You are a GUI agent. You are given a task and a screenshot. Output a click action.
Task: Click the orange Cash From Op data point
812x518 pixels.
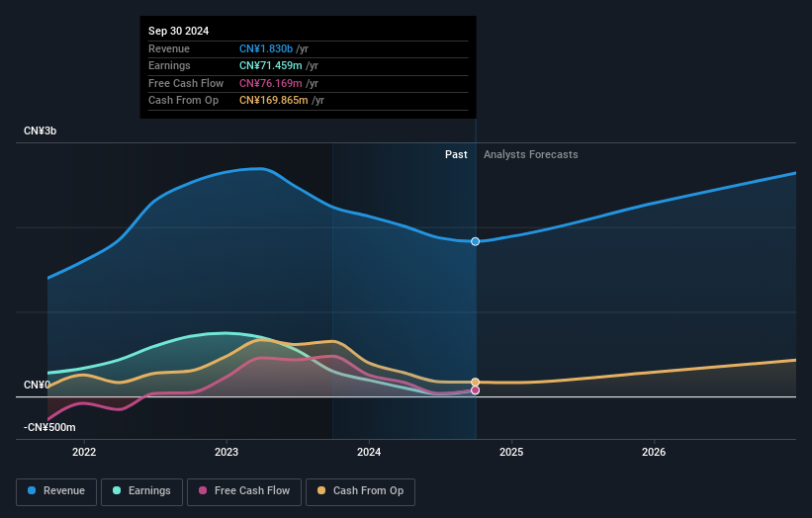(x=475, y=383)
